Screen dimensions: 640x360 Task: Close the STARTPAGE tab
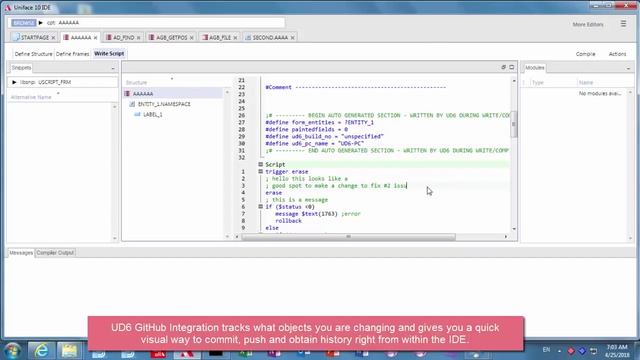click(53, 38)
